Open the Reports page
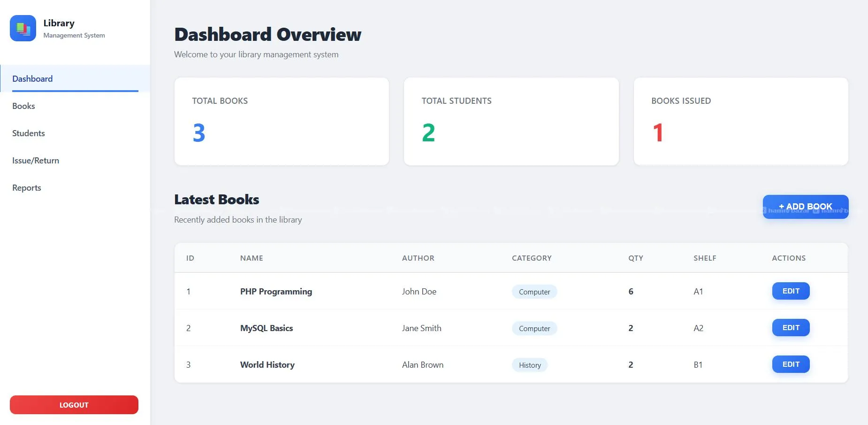868x425 pixels. point(27,188)
